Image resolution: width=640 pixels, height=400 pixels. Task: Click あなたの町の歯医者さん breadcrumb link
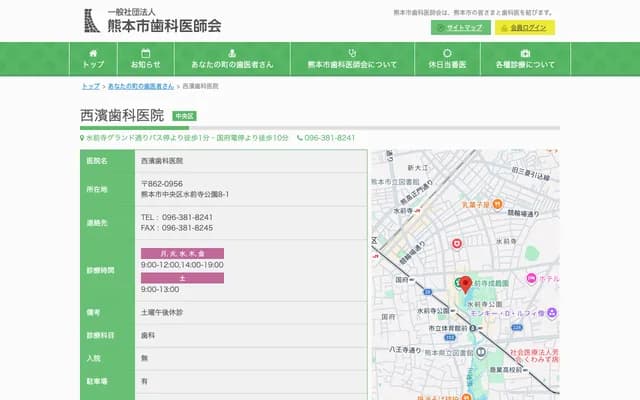(x=141, y=87)
